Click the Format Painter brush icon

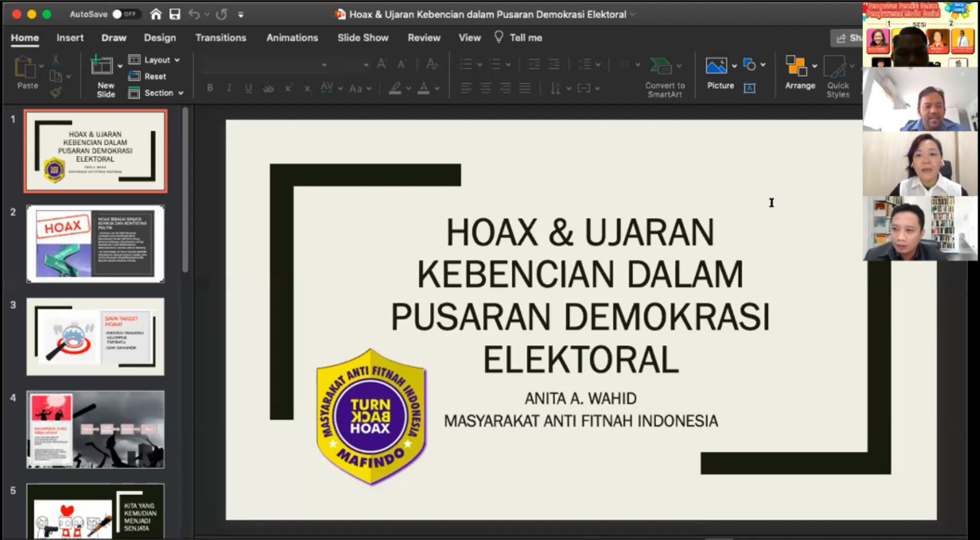pos(56,92)
